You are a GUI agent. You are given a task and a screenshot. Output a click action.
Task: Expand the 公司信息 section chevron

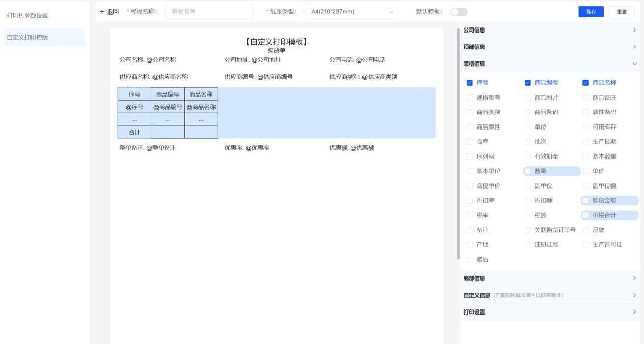634,30
